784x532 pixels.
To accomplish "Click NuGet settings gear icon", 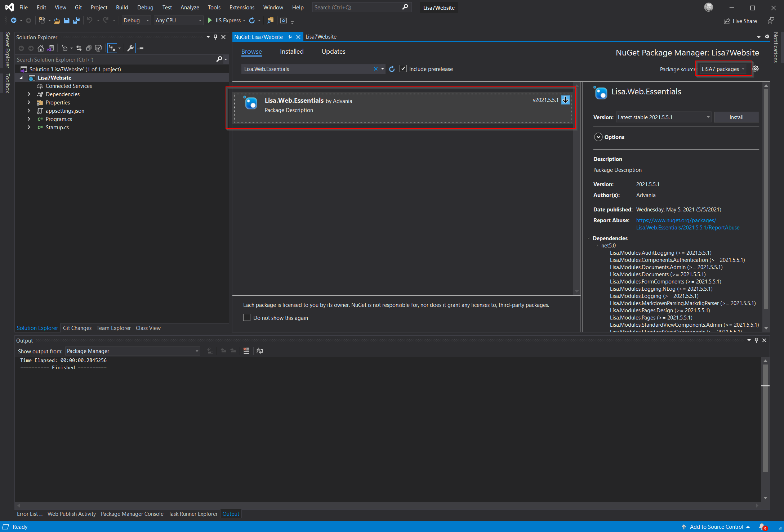I will point(756,69).
